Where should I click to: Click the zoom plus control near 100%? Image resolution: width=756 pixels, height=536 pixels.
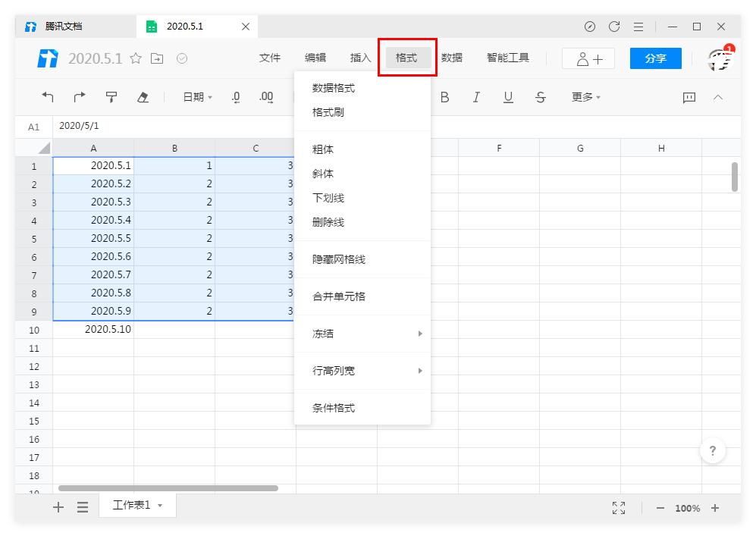(716, 508)
